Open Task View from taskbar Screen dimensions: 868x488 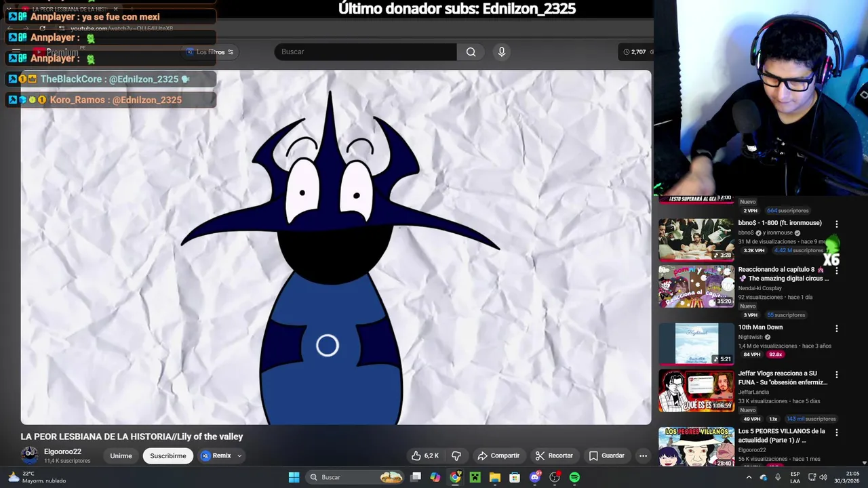coord(416,477)
